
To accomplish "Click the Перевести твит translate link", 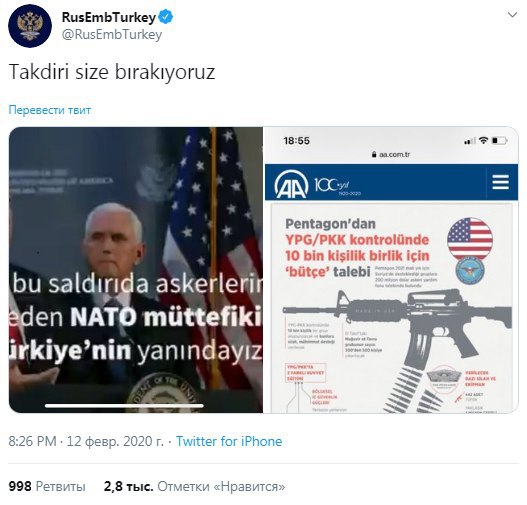I will (49, 110).
